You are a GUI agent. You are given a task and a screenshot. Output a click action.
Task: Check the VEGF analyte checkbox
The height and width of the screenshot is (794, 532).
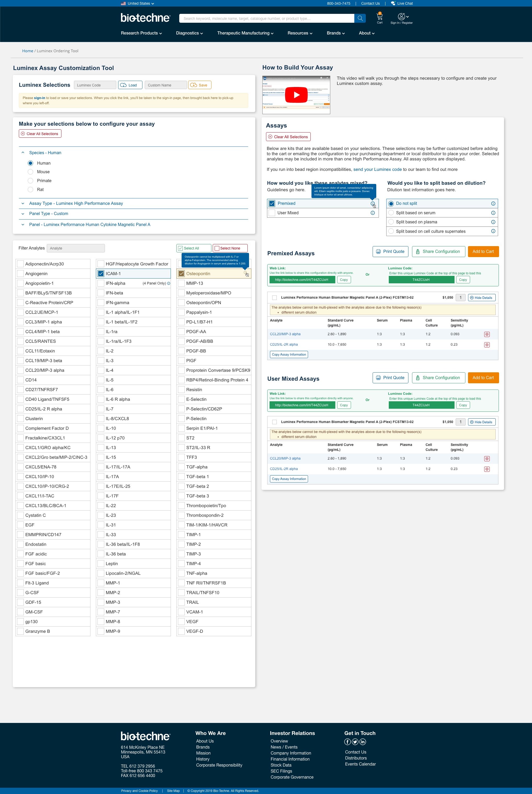point(181,622)
